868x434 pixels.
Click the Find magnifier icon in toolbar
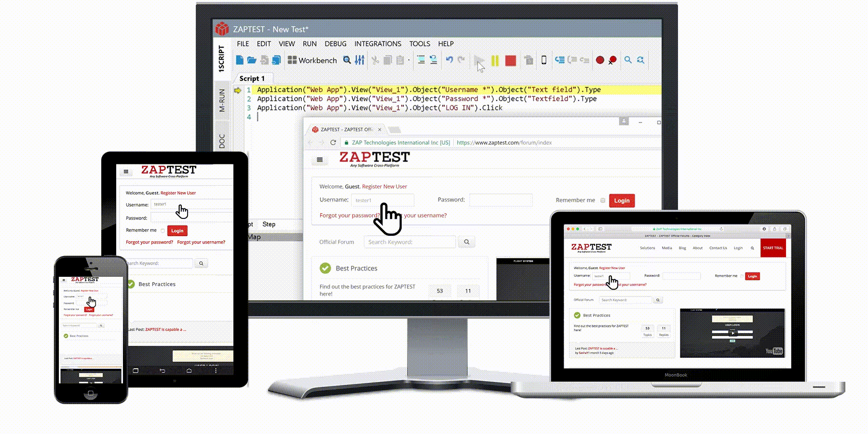coord(628,60)
